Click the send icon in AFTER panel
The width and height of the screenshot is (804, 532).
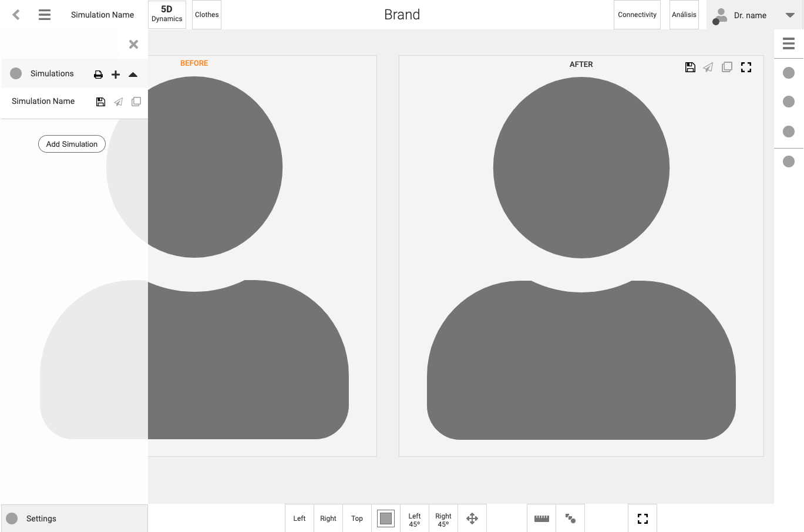pyautogui.click(x=708, y=68)
